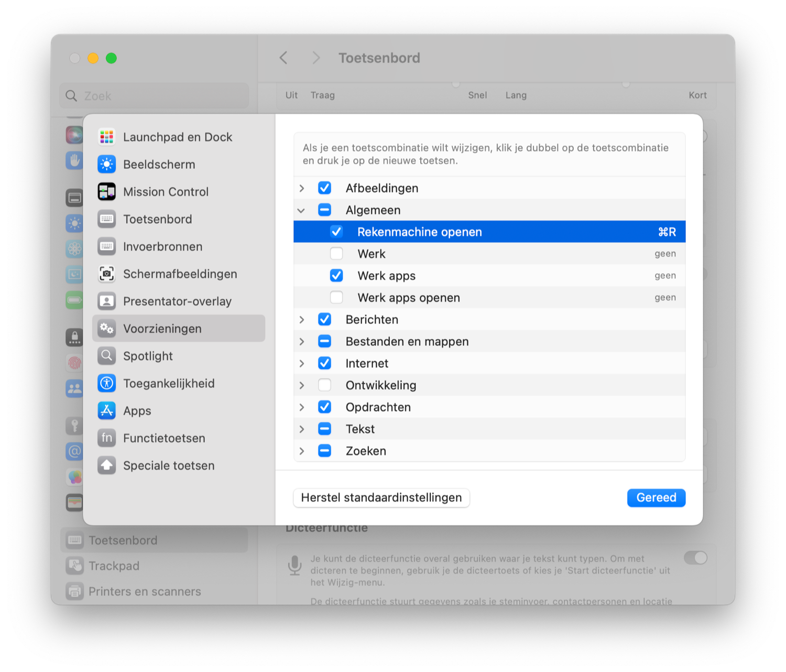This screenshot has height=672, width=786.
Task: Select Trackpad label in sidebar
Action: [114, 566]
